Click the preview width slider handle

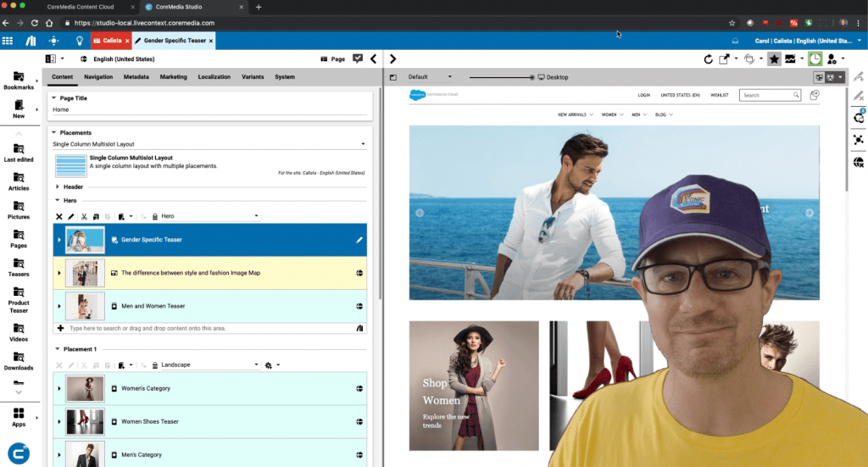532,77
